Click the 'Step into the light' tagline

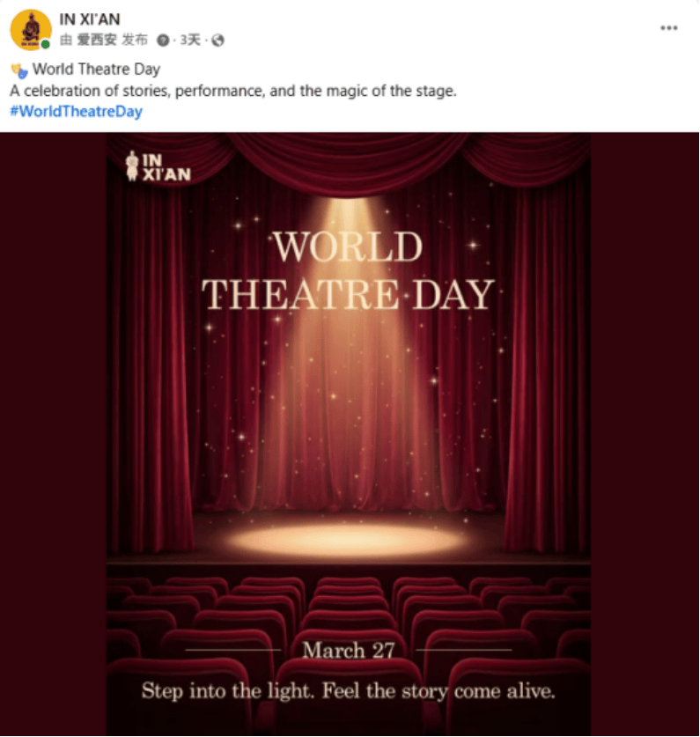pos(348,691)
